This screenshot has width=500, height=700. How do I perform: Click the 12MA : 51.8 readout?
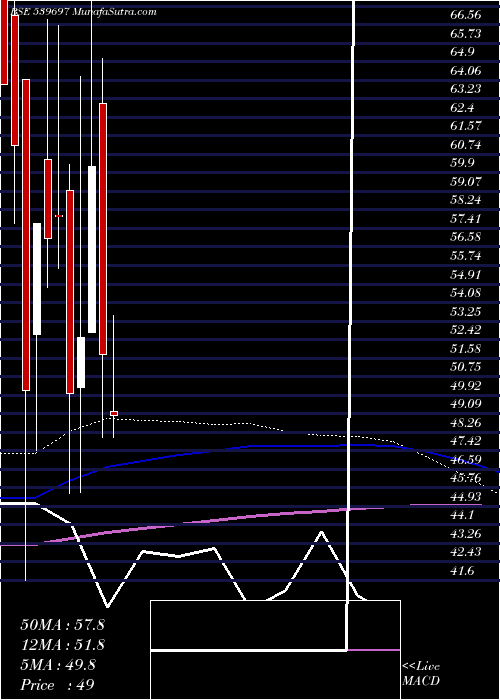pyautogui.click(x=62, y=645)
